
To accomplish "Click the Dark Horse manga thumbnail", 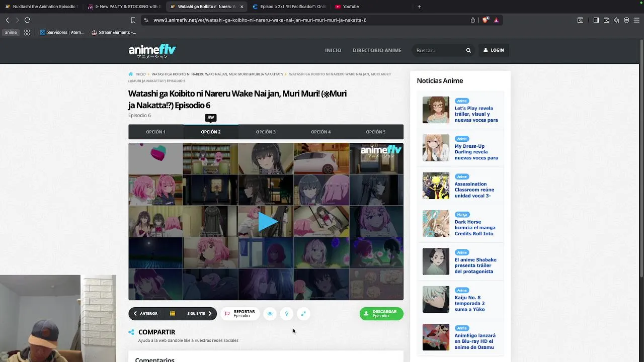I will [436, 224].
